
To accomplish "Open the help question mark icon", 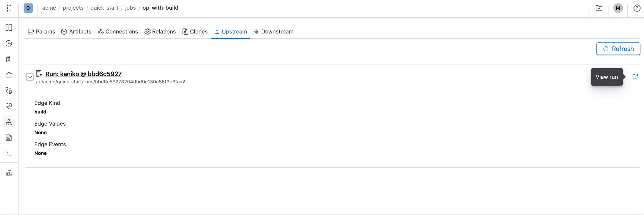I will pyautogui.click(x=637, y=8).
